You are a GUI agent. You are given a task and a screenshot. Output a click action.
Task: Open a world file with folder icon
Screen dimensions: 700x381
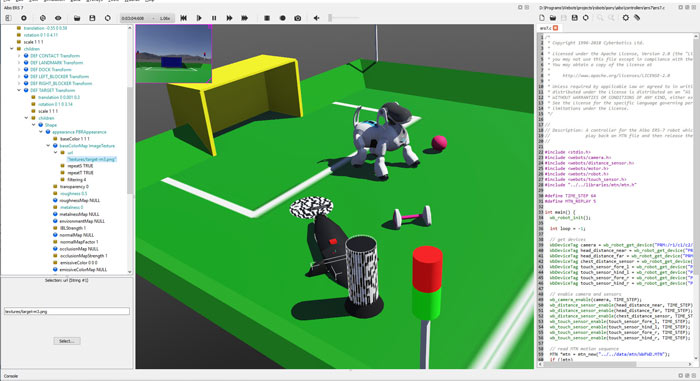(x=77, y=18)
